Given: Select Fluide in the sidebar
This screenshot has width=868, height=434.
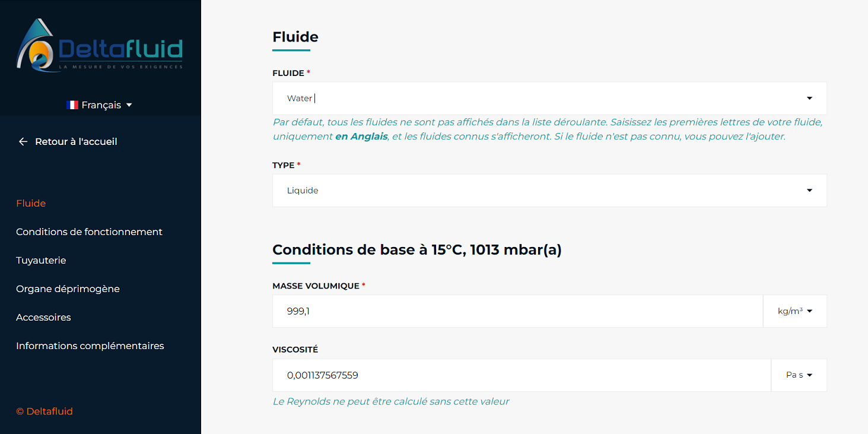Looking at the screenshot, I should click(31, 203).
